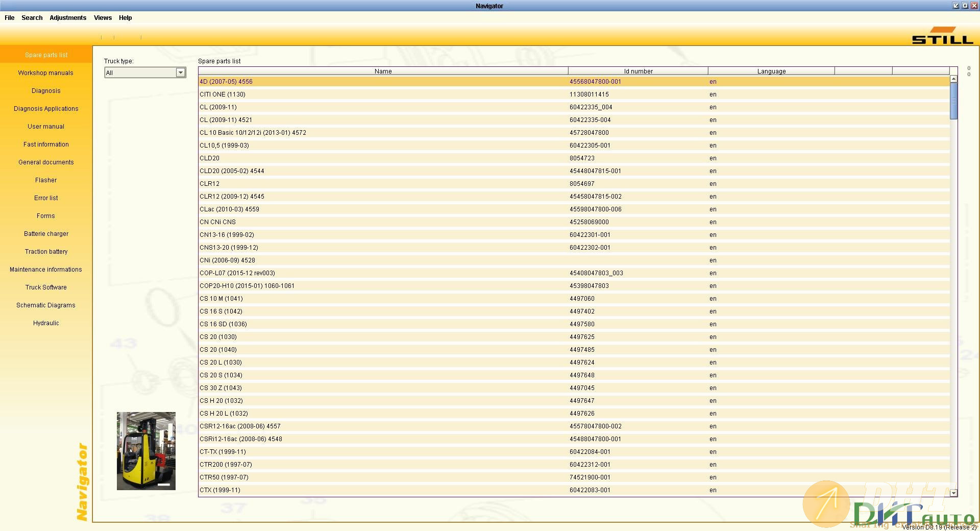Select the CTX (1999-11) row

point(574,490)
